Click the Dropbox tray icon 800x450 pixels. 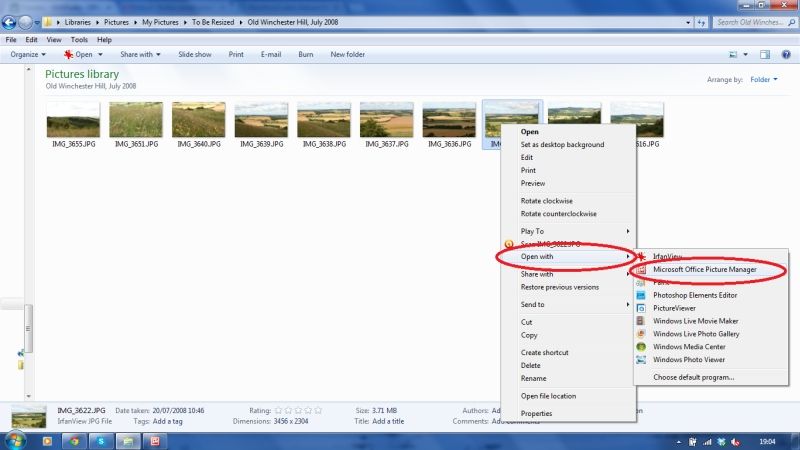coord(721,442)
